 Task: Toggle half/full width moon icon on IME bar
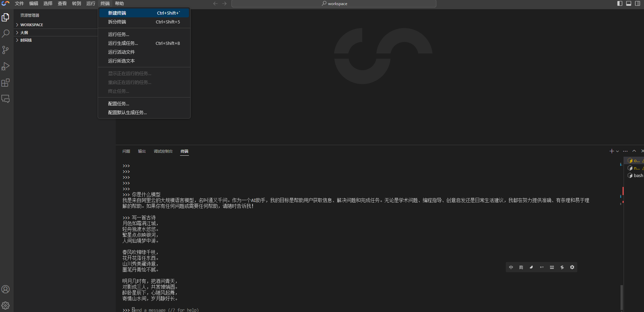click(x=531, y=267)
